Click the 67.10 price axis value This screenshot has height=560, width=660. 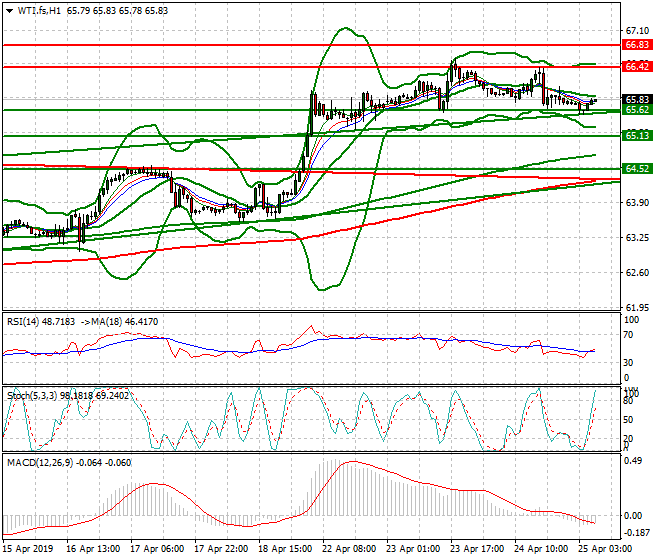(x=637, y=31)
